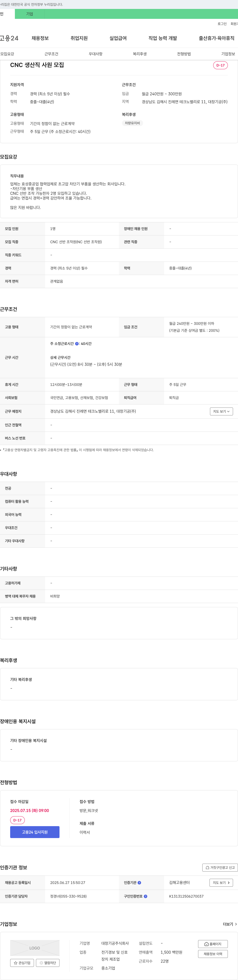Click the company LOGO thumbnail
This screenshot has height=980, width=238.
(35, 948)
